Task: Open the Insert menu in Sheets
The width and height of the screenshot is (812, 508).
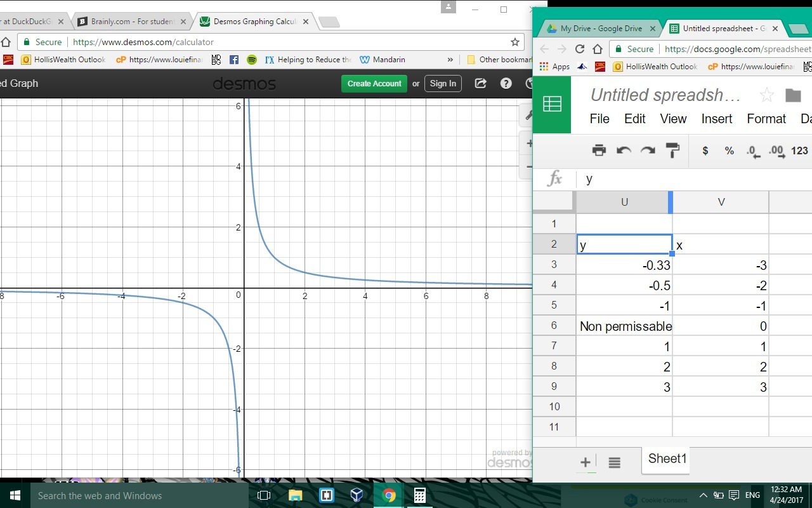Action: 716,119
